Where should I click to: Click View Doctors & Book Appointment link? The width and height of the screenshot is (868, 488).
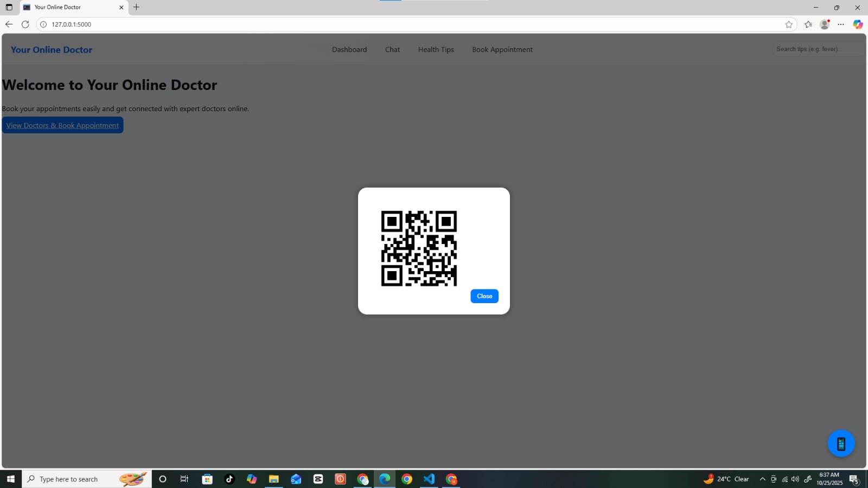pos(62,125)
